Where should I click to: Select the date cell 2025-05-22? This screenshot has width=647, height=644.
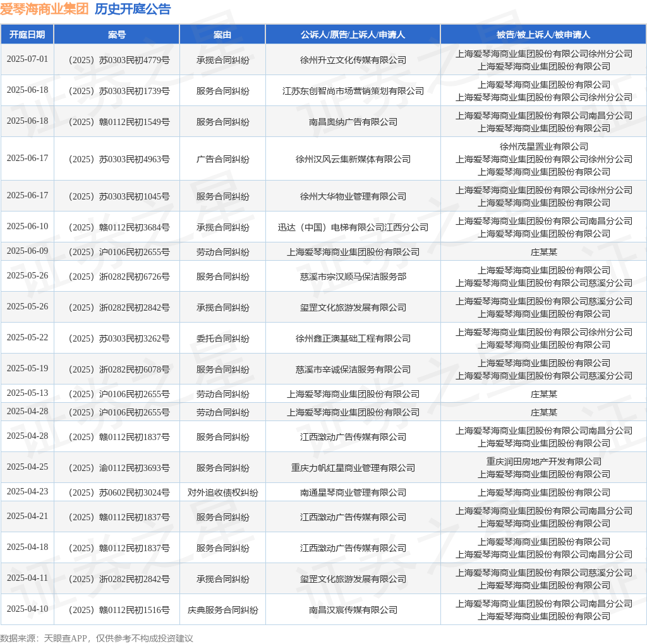point(27,338)
